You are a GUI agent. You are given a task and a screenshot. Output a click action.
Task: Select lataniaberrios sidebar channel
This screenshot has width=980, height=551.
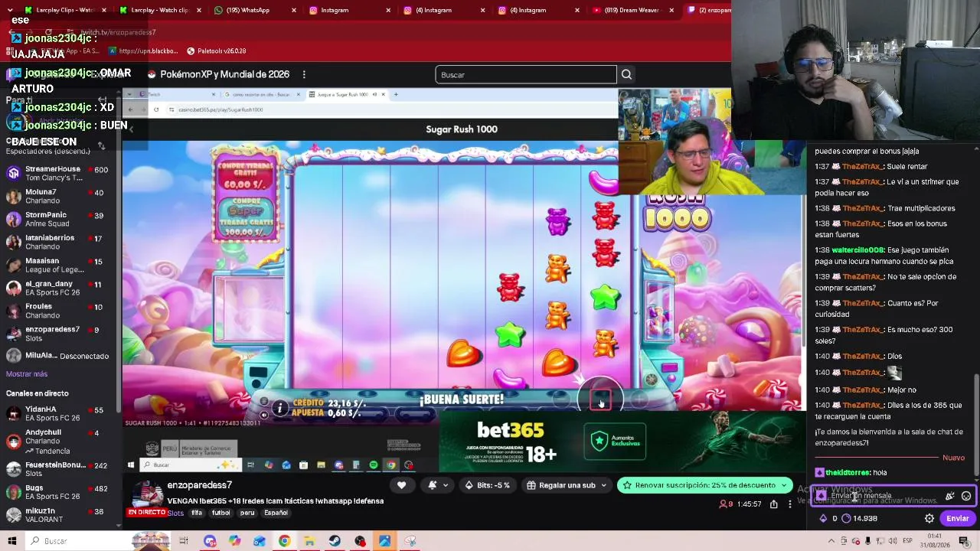[x=60, y=242]
